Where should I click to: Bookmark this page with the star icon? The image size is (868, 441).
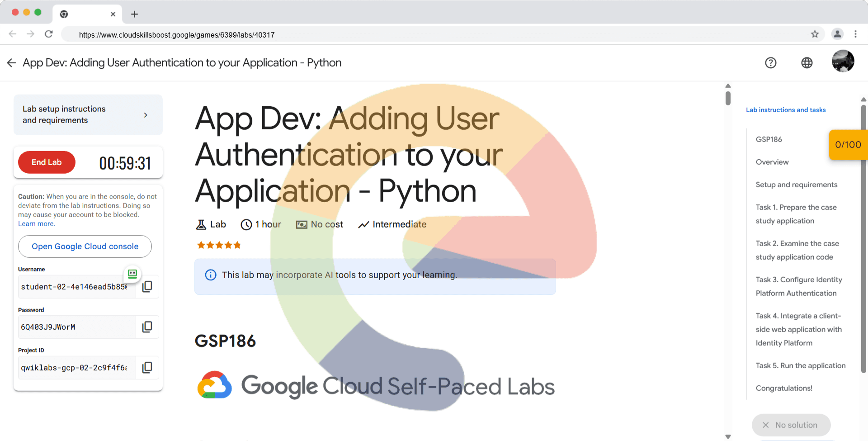pyautogui.click(x=815, y=34)
